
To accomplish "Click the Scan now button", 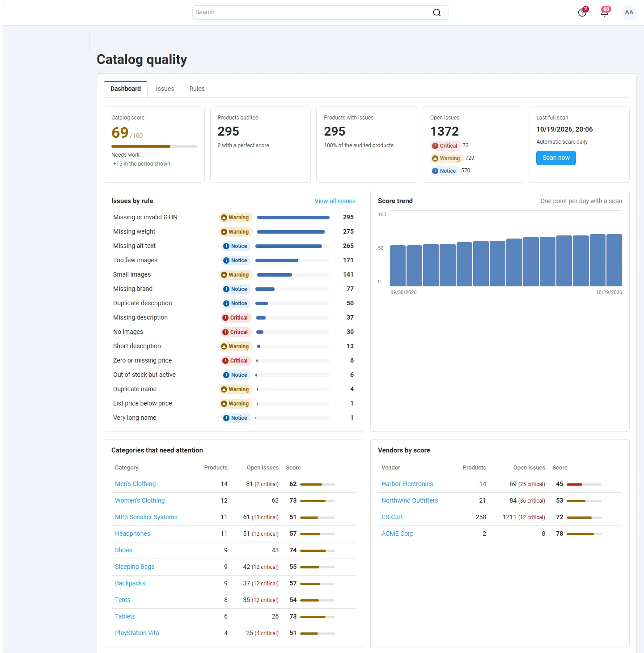I will pos(556,158).
